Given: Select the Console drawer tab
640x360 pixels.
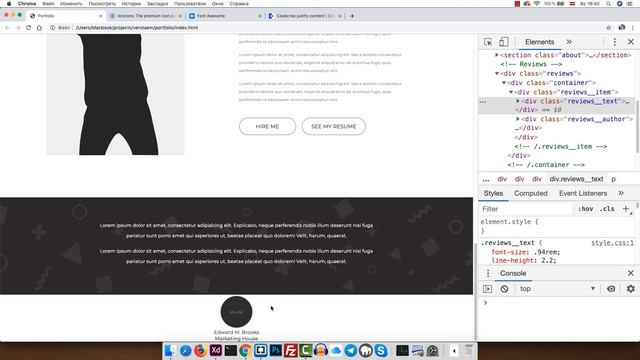Looking at the screenshot, I should pyautogui.click(x=513, y=273).
